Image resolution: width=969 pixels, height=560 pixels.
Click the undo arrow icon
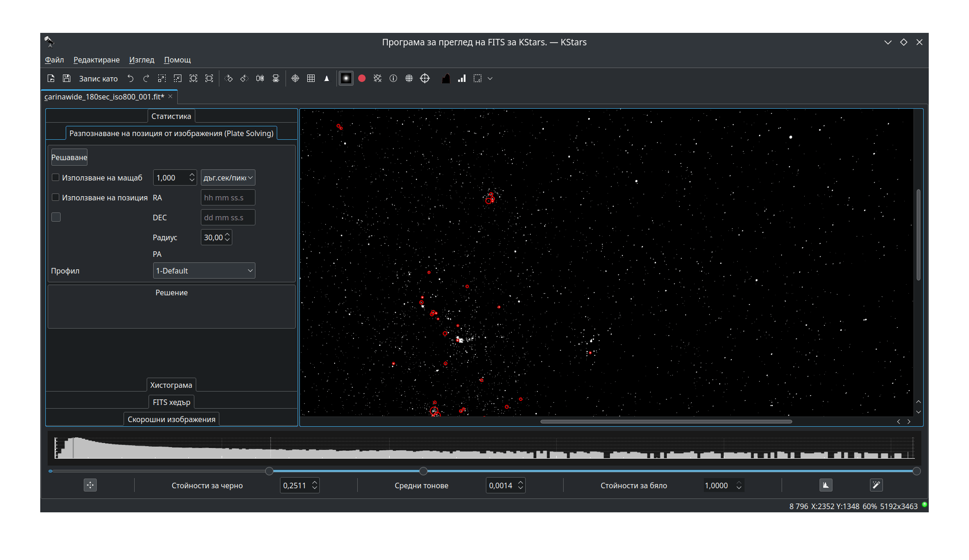[x=130, y=79]
